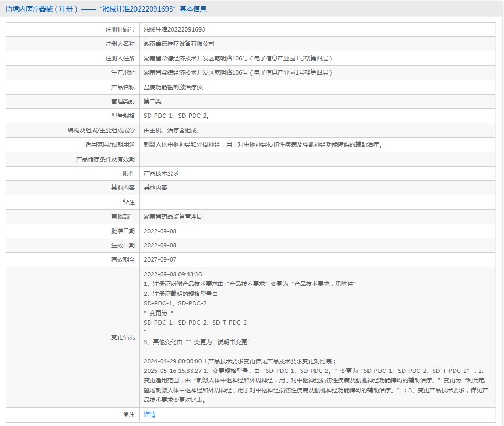This screenshot has width=504, height=426.
Task: Click the line SD-PDC-1、SD-PDC-2、SD-T-PDC-2
Action: [195, 323]
